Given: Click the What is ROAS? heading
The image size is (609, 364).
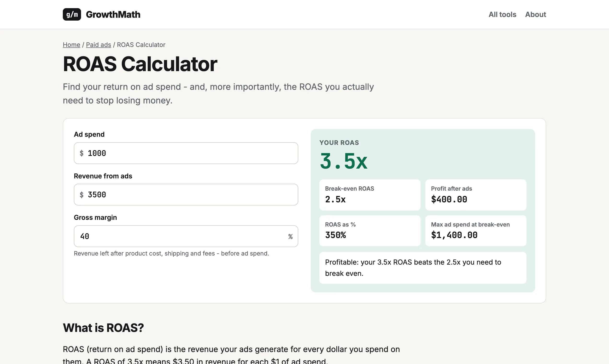Looking at the screenshot, I should tap(103, 328).
